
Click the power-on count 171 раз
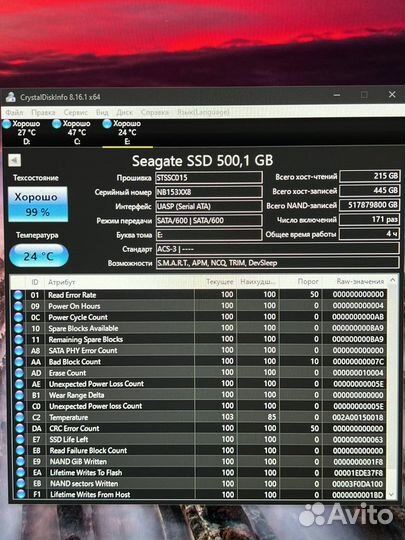370,220
